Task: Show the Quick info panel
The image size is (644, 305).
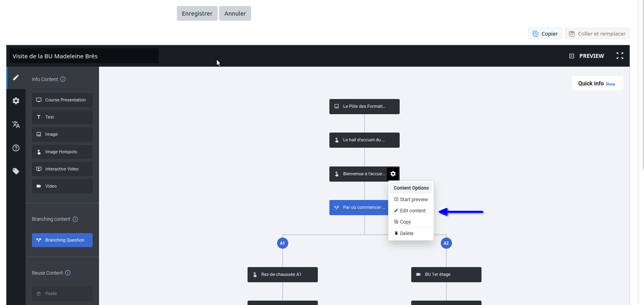Action: 610,84
